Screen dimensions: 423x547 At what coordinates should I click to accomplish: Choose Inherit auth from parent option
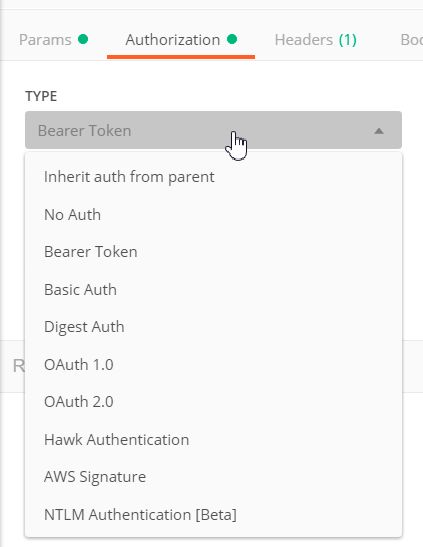click(213, 177)
